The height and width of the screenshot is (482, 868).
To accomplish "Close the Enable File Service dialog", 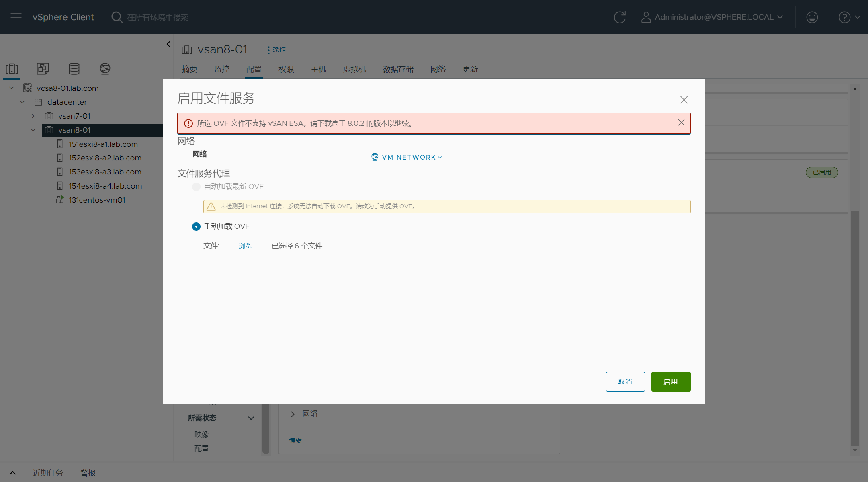I will pyautogui.click(x=684, y=100).
